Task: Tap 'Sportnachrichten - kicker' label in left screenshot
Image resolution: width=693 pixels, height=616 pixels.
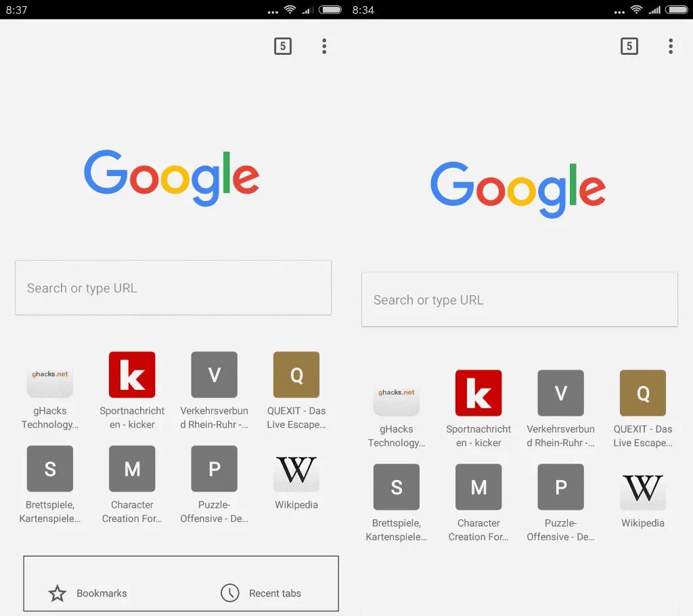Action: [x=132, y=418]
